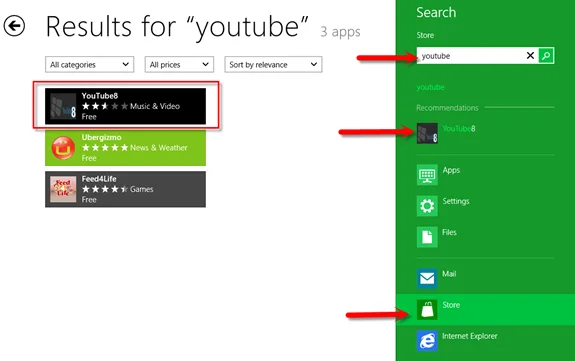
Task: Go back using the circular back arrow
Action: [14, 26]
